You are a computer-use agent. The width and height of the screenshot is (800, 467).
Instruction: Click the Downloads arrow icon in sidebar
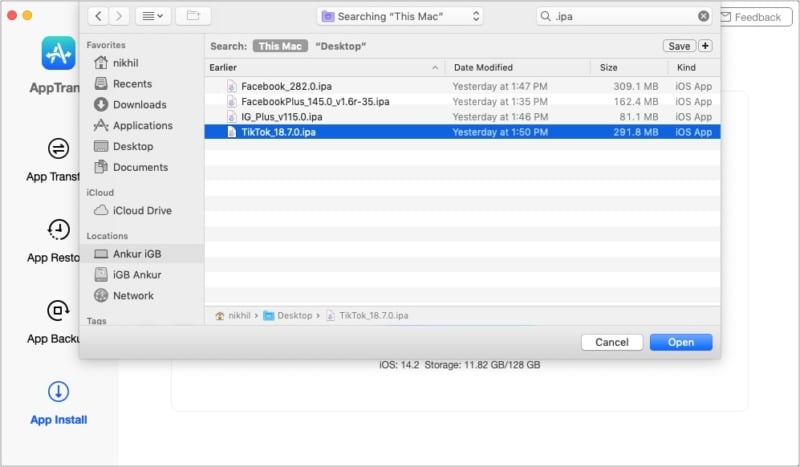[101, 104]
